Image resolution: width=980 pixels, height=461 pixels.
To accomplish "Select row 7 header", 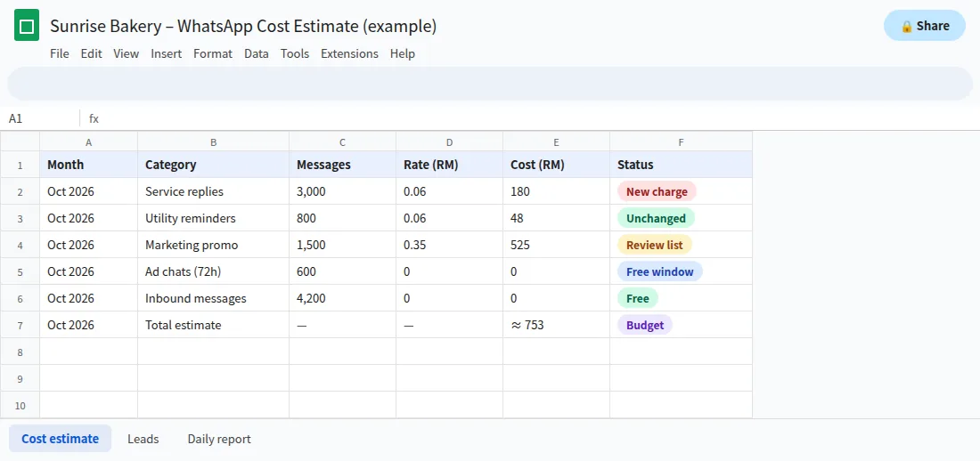I will [x=20, y=325].
